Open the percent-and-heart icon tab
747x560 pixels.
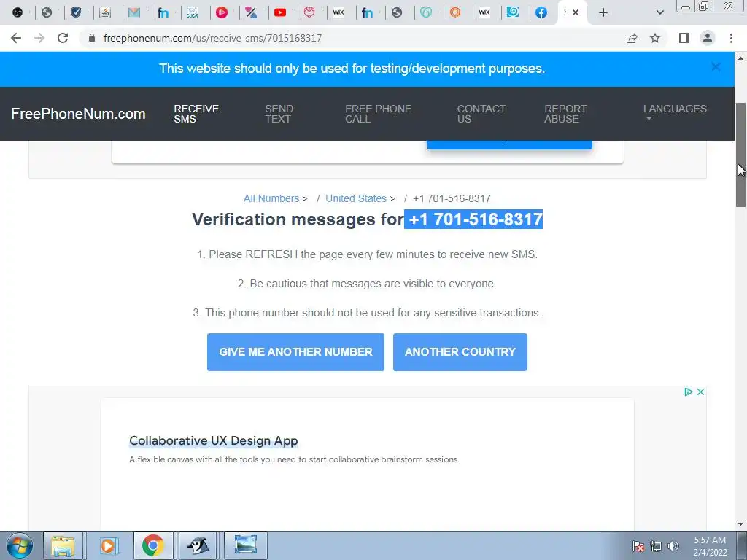251,12
